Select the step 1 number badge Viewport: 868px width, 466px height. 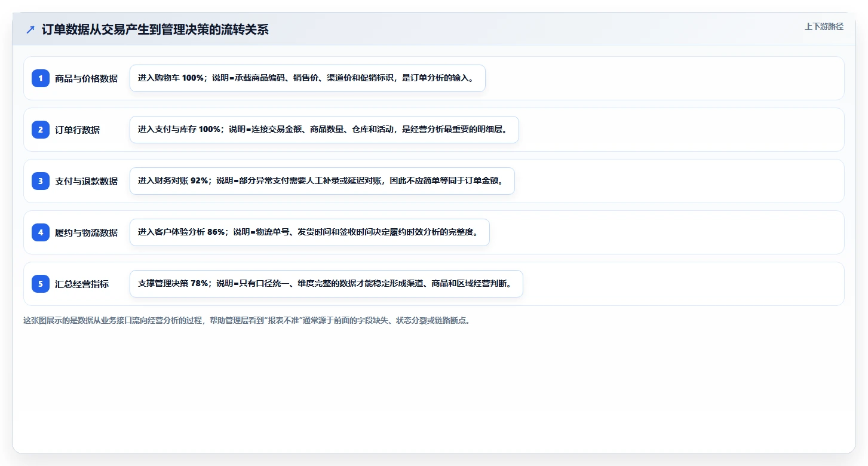tap(41, 78)
